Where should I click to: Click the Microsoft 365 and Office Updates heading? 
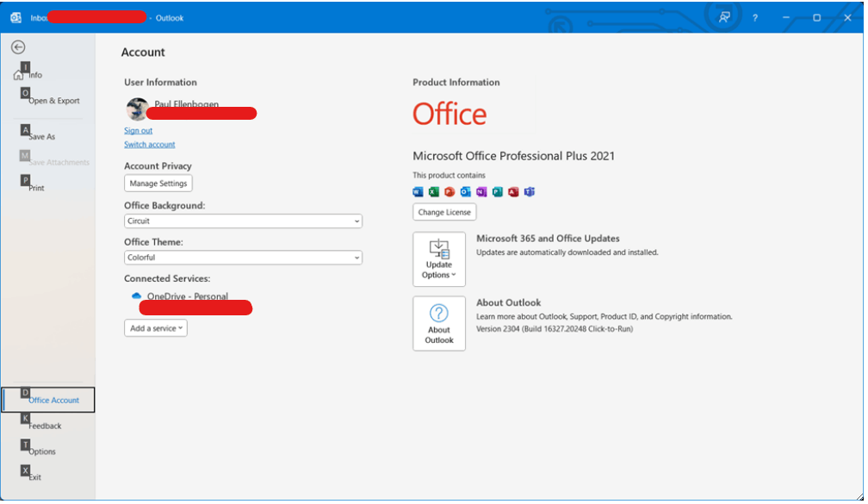pos(548,239)
